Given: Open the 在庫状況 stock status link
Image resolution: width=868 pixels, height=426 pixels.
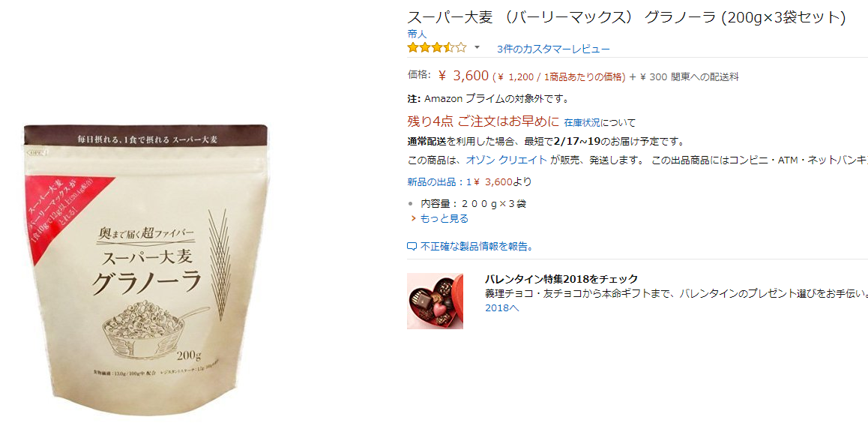Looking at the screenshot, I should 582,122.
